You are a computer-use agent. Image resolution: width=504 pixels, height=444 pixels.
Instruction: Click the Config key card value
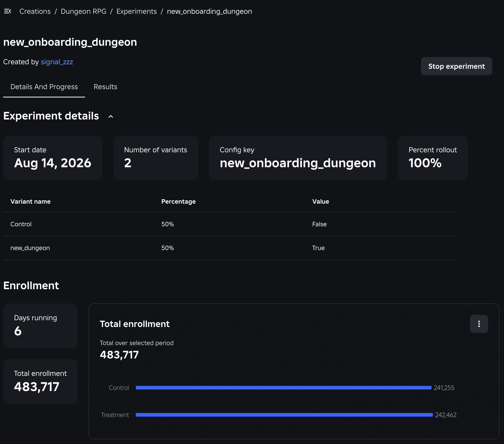pos(298,163)
